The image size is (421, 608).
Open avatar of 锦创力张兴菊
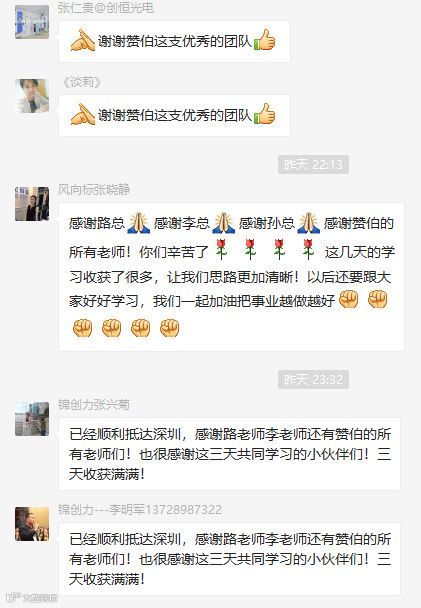pyautogui.click(x=32, y=419)
